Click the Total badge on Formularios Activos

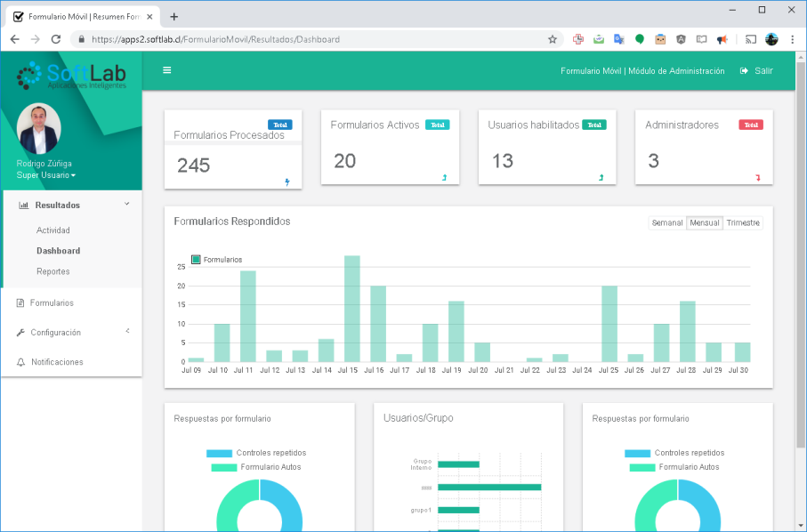[438, 125]
